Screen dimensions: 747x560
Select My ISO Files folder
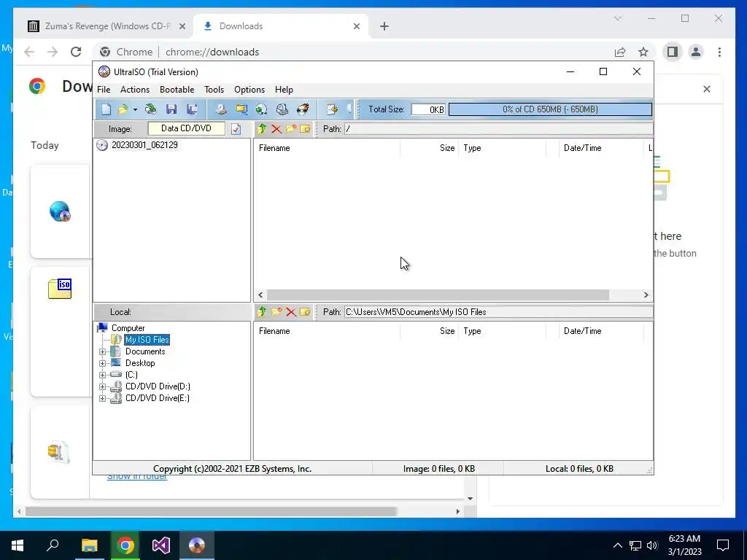(x=147, y=340)
